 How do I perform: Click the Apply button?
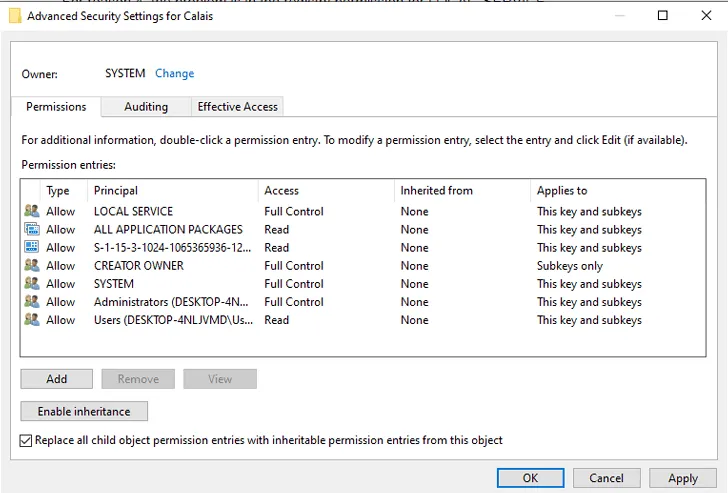683,478
